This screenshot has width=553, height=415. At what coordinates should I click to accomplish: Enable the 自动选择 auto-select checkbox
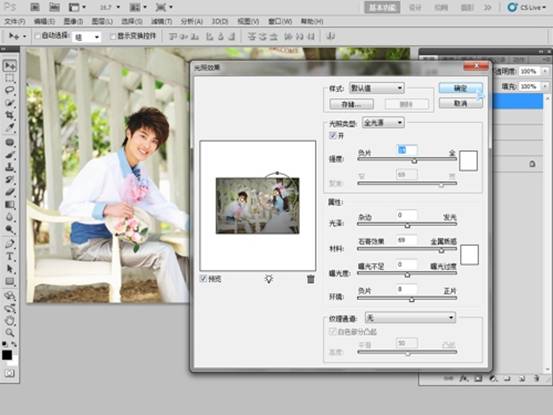click(37, 36)
